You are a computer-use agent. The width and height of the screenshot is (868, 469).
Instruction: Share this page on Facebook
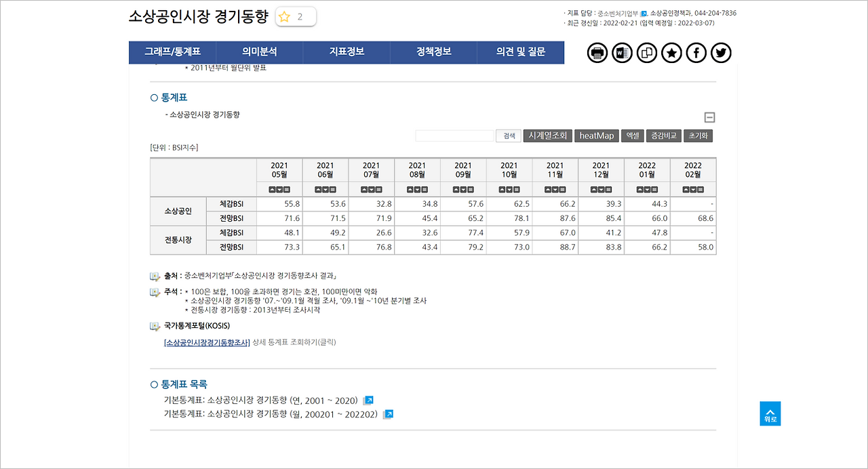tap(696, 52)
